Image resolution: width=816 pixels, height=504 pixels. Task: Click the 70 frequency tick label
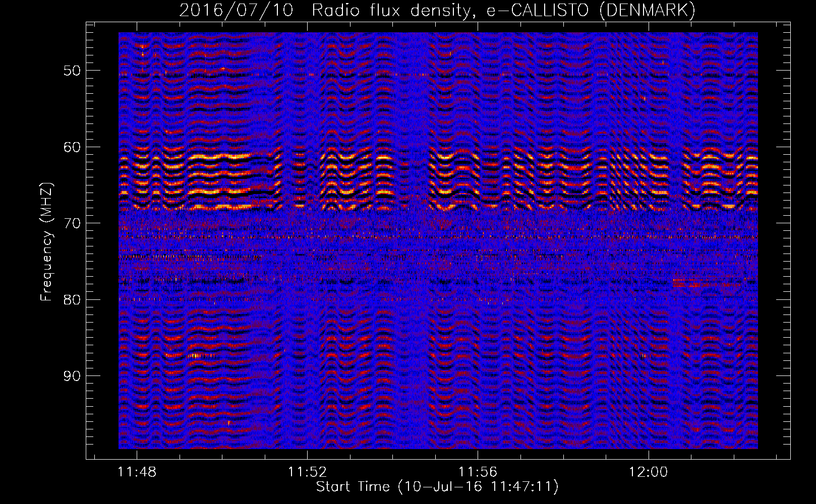(x=72, y=223)
